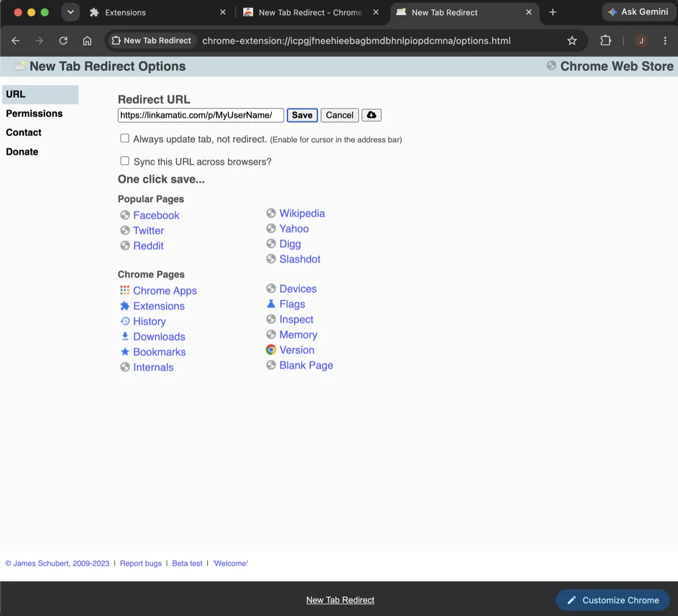Click the Facebook quick-save link
The width and height of the screenshot is (678, 616).
tap(157, 215)
